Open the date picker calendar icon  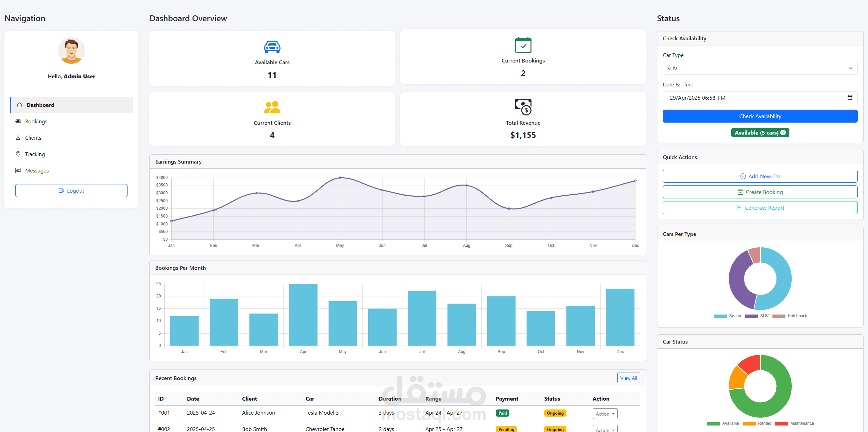(x=850, y=98)
